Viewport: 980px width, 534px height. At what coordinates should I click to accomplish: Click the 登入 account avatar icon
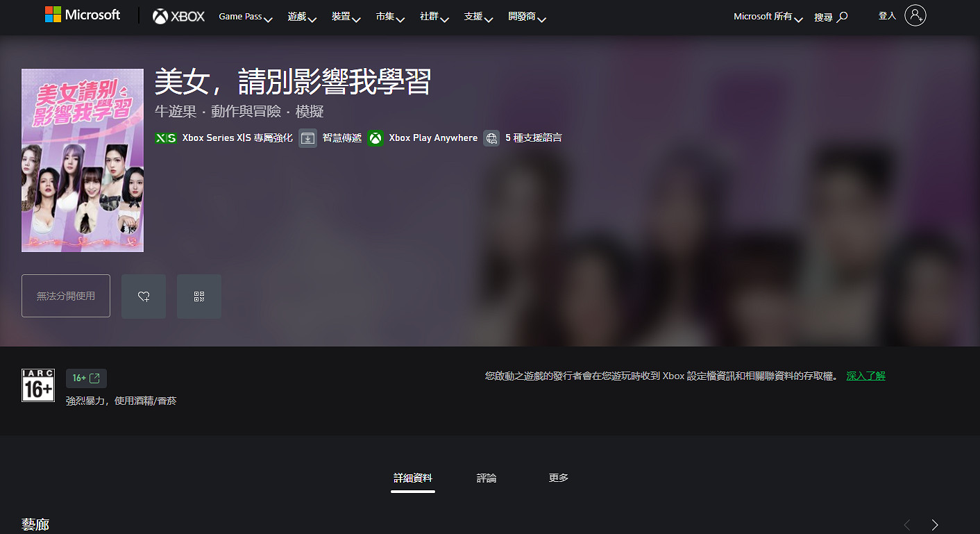coord(915,15)
